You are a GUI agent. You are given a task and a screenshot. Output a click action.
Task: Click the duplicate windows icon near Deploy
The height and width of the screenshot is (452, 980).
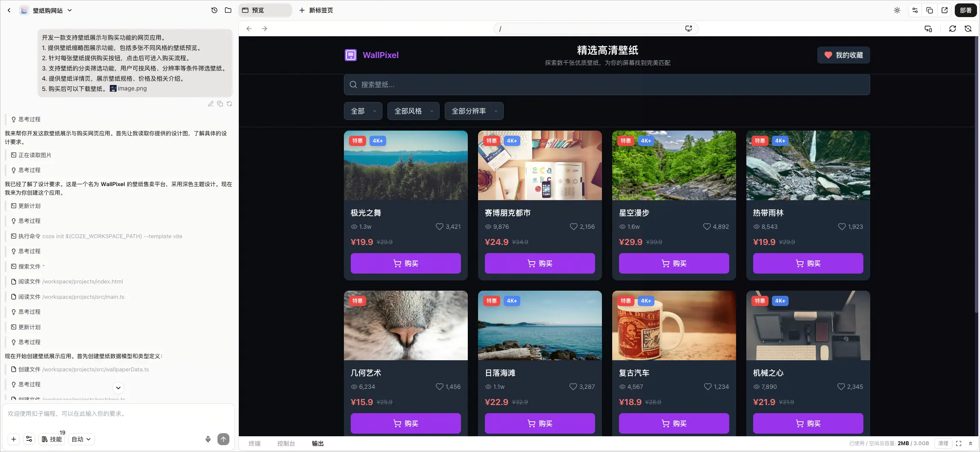(930, 10)
